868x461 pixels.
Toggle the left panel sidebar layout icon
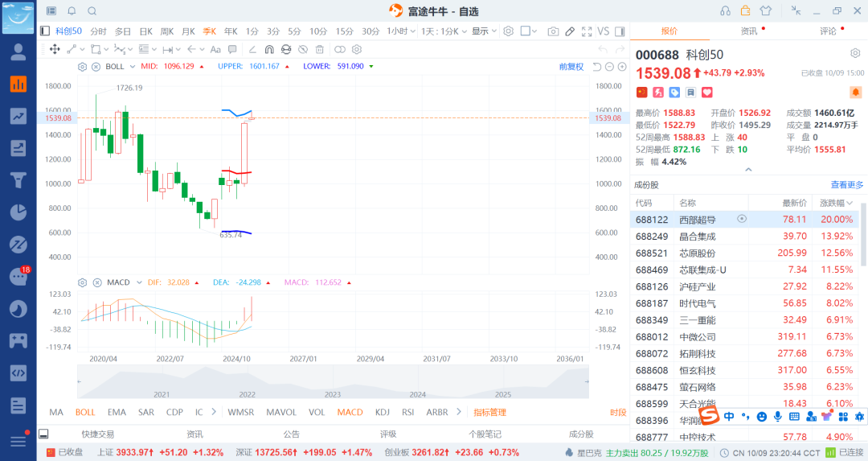coord(45,31)
